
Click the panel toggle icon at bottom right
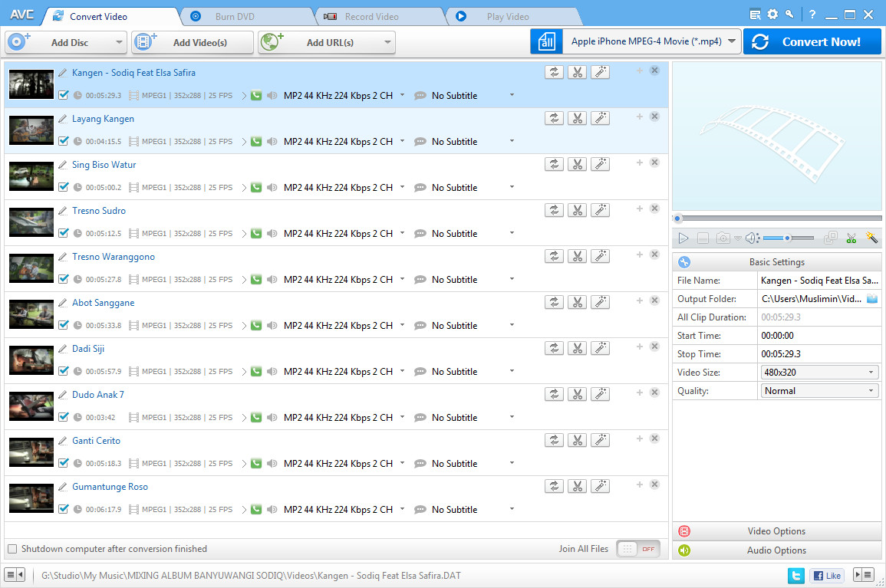click(864, 575)
